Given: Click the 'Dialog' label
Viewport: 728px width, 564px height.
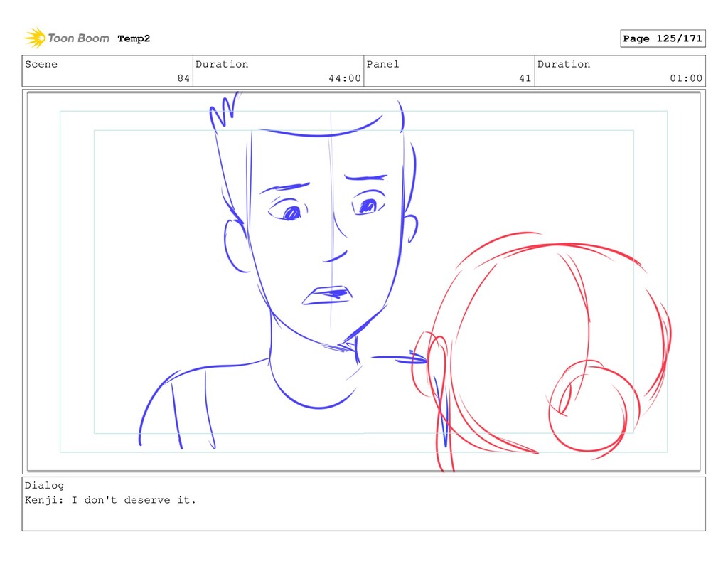Looking at the screenshot, I should [45, 486].
